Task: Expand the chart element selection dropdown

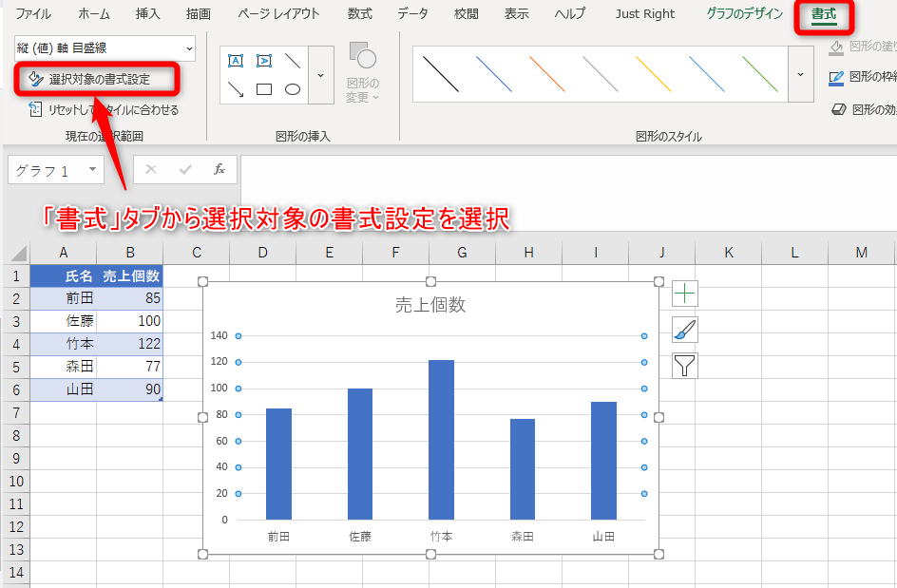Action: 189,47
